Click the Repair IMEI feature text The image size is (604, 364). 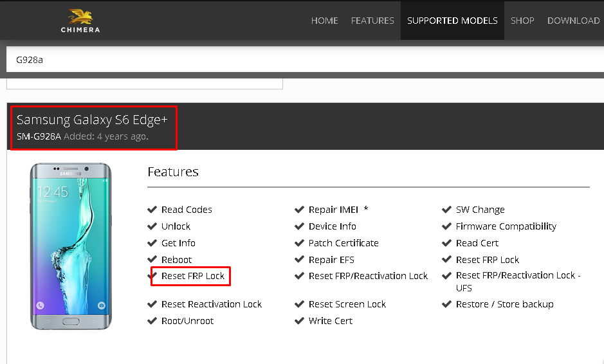coord(333,210)
